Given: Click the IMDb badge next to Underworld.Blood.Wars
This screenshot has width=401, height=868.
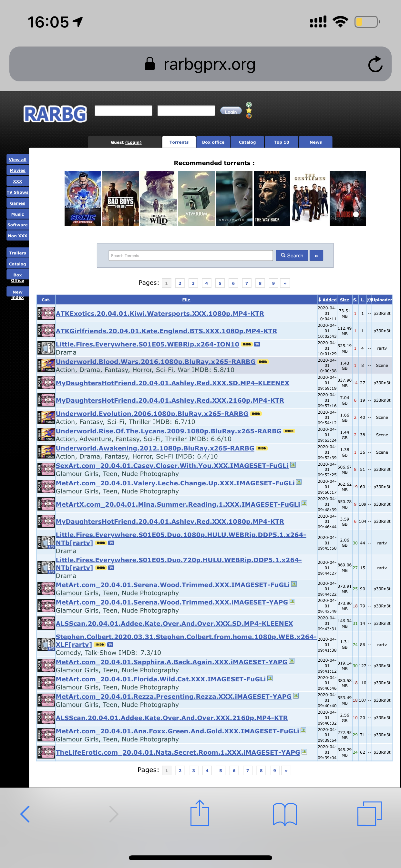Looking at the screenshot, I should coord(263,362).
